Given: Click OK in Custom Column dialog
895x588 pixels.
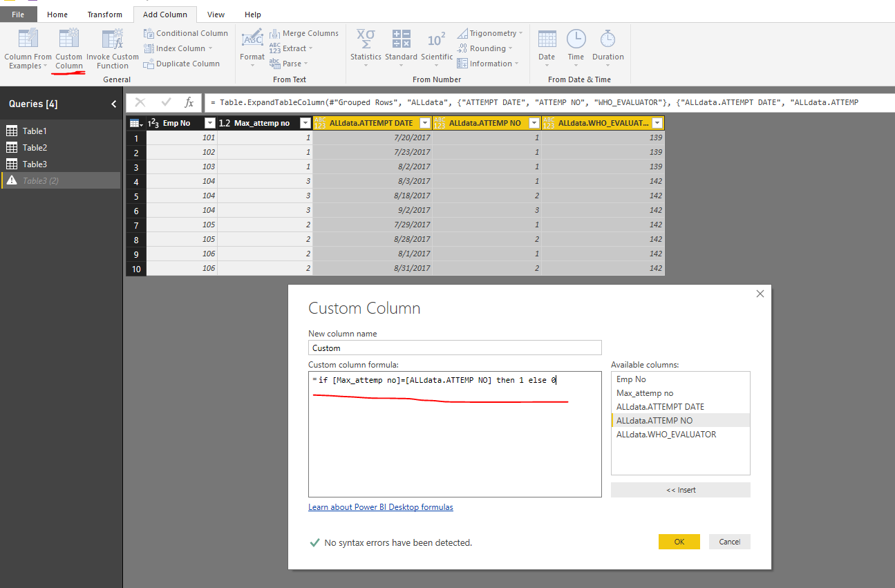Looking at the screenshot, I should pyautogui.click(x=679, y=542).
